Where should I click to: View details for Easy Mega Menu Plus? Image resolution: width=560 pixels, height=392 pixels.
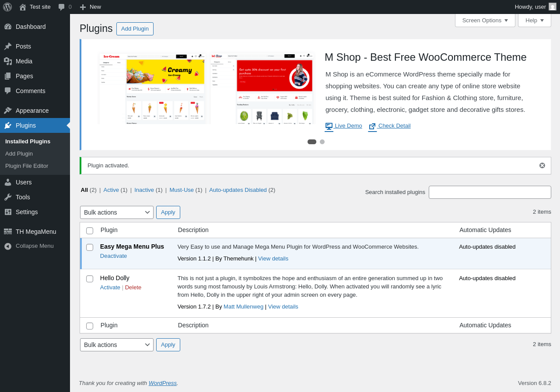[x=273, y=259]
